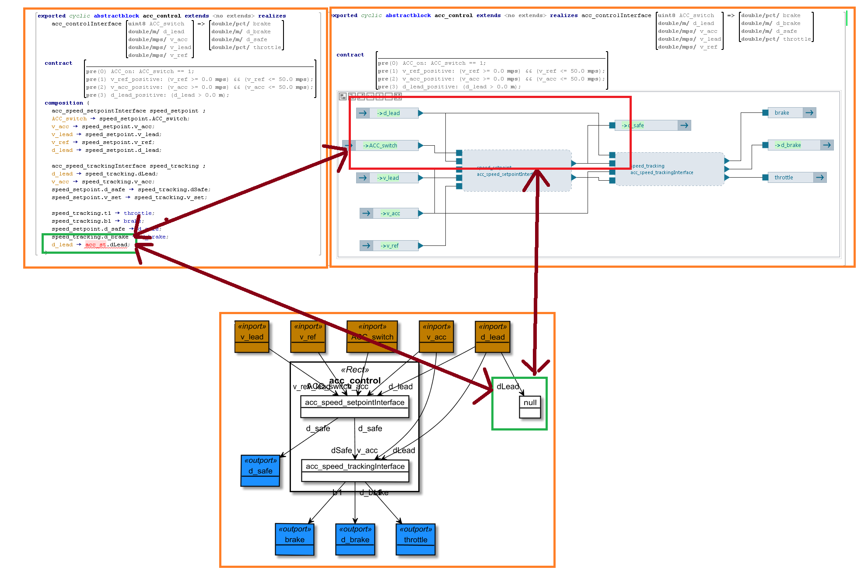Image resolution: width=868 pixels, height=588 pixels.
Task: Click the arrow icon on d_lead inport
Action: 363,113
